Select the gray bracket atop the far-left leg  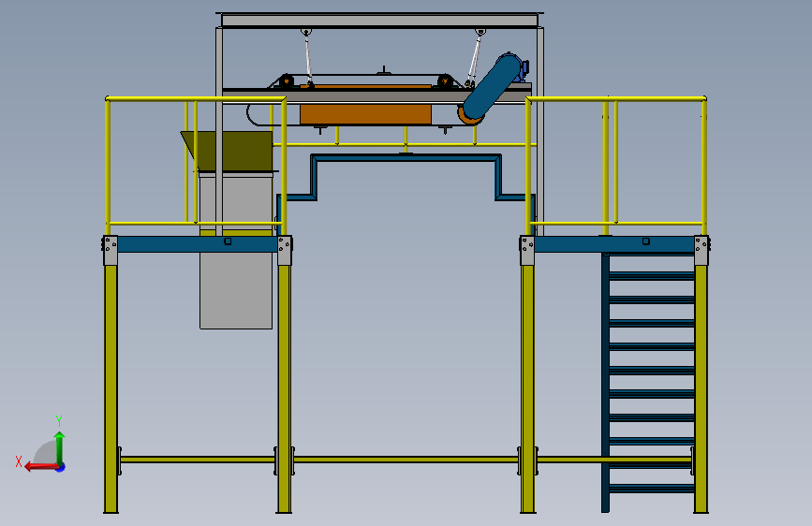pyautogui.click(x=111, y=251)
